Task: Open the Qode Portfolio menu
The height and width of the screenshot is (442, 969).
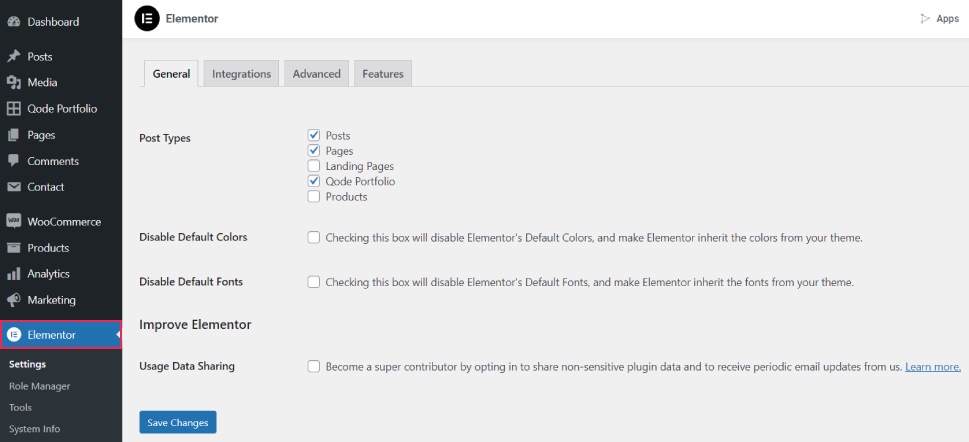Action: 61,109
